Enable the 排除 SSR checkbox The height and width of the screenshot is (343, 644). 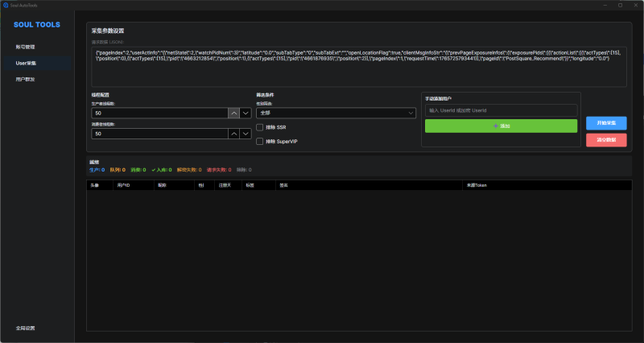pyautogui.click(x=259, y=127)
